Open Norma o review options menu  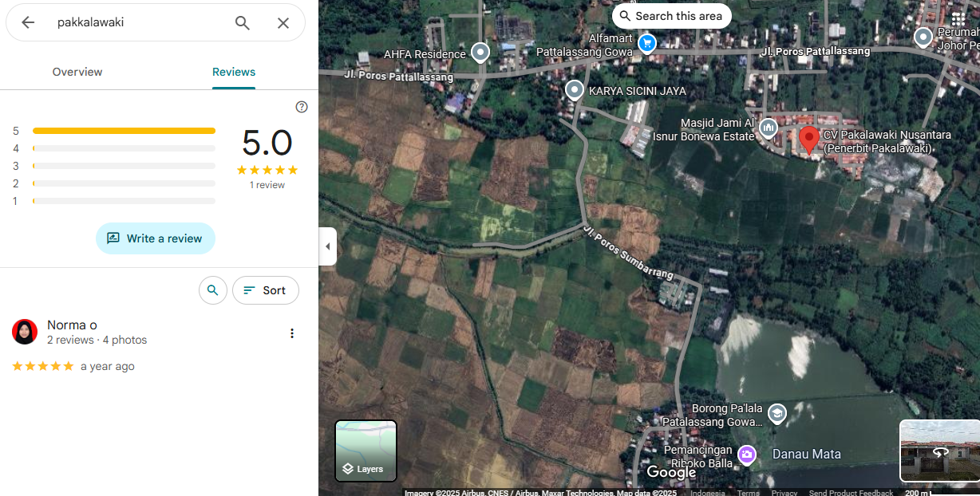pyautogui.click(x=292, y=333)
